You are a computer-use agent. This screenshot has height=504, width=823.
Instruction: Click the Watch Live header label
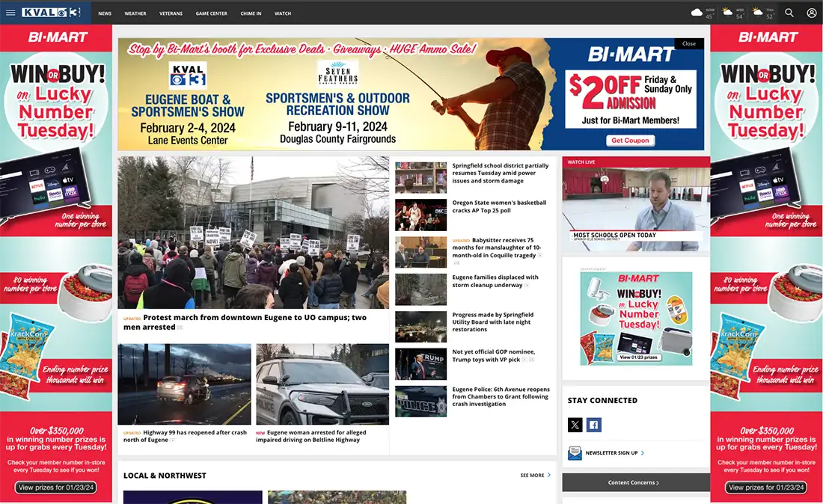(581, 162)
